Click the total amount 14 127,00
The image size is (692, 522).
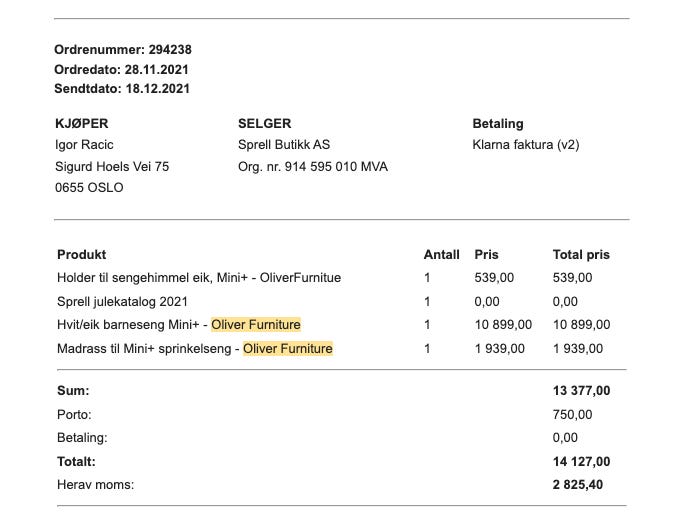coord(581,462)
